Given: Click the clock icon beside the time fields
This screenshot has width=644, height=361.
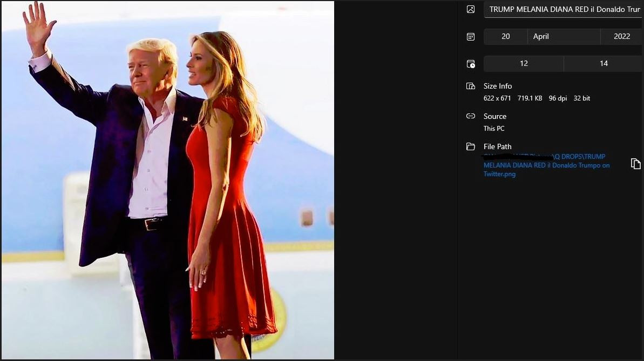Looking at the screenshot, I should (471, 64).
